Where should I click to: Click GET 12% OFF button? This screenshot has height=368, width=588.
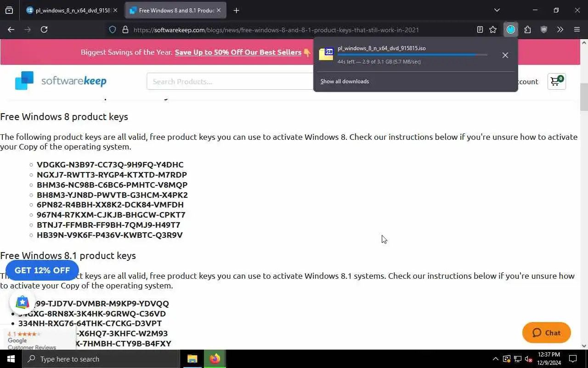[42, 270]
